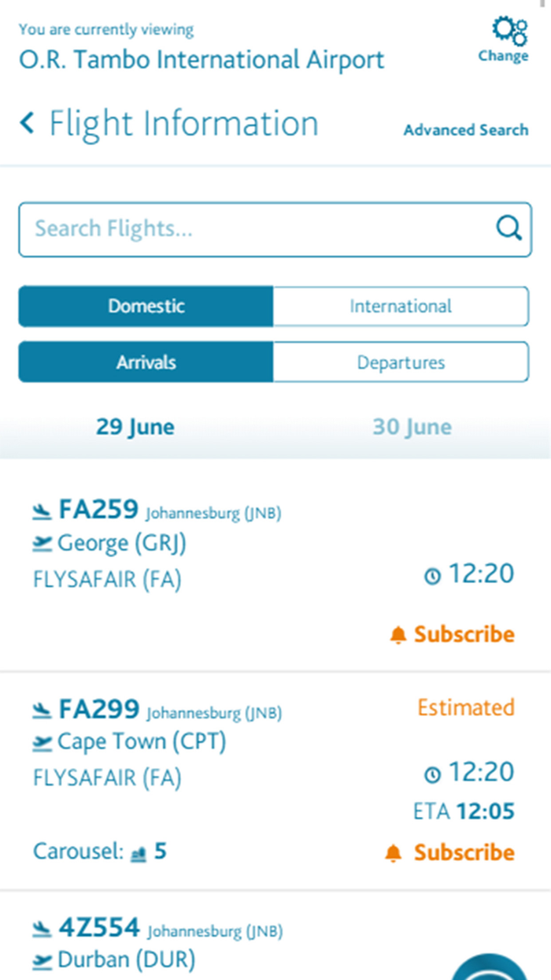Click the bell icon for flight FA259
The width and height of the screenshot is (551, 980).
(x=399, y=635)
